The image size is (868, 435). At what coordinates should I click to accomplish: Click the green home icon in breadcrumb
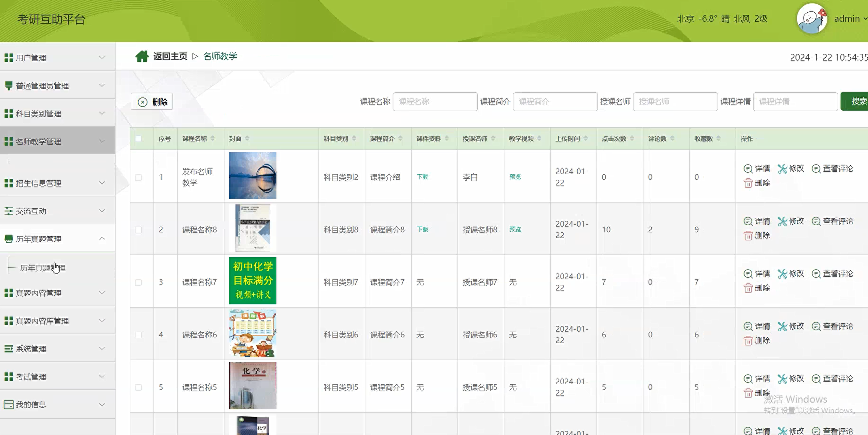[142, 56]
